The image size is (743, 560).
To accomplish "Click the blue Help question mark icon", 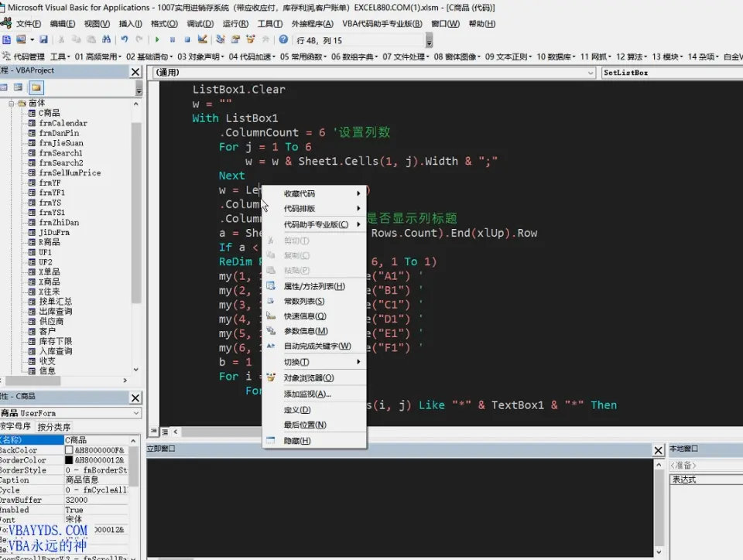I will [283, 39].
